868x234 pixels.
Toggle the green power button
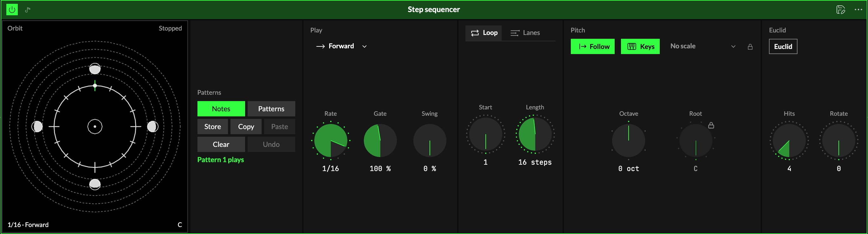tap(12, 10)
